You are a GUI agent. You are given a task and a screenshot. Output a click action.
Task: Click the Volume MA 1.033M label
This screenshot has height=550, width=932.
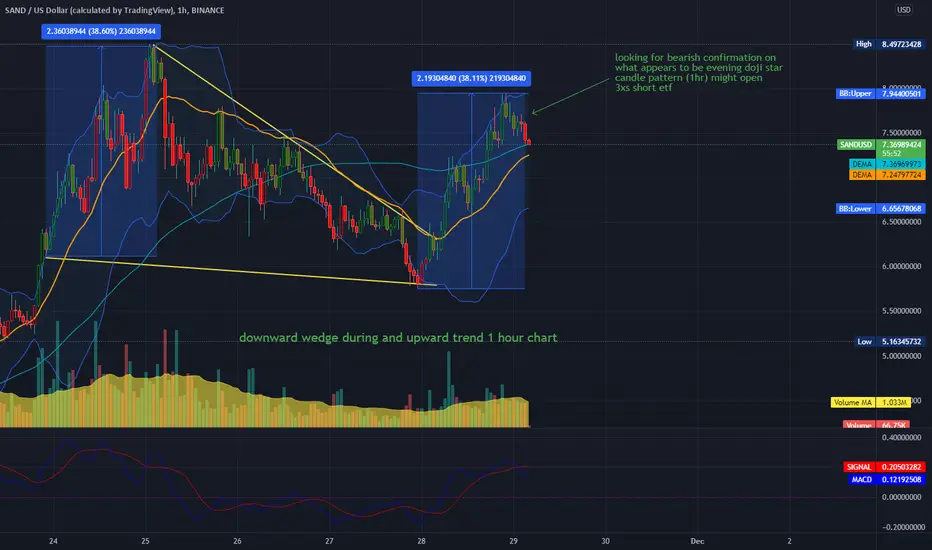[870, 403]
